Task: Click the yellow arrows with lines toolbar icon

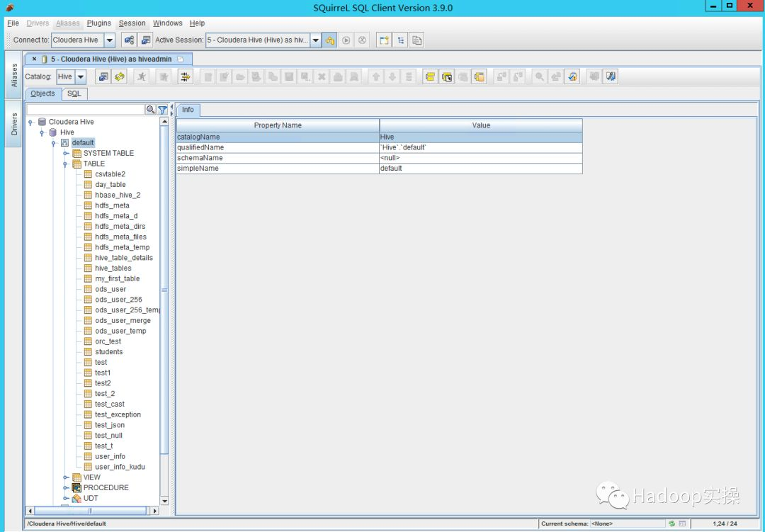Action: 186,77
